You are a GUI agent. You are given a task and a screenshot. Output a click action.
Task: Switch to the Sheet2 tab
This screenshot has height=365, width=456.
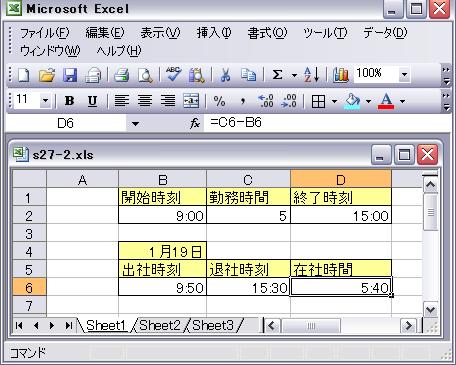pyautogui.click(x=160, y=325)
